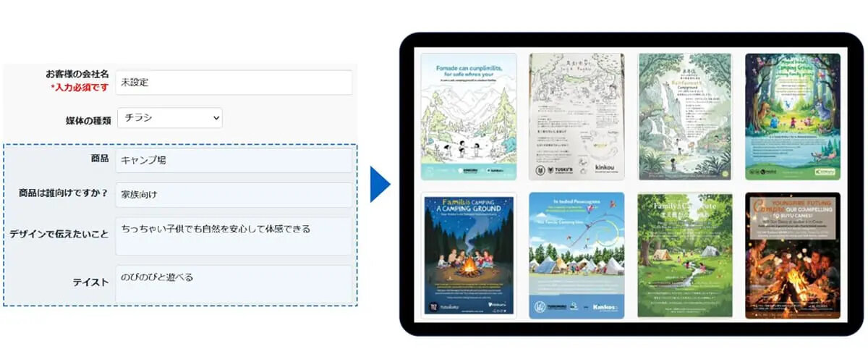Click the お客様の会社名 label
The width and height of the screenshot is (868, 362).
pyautogui.click(x=77, y=74)
